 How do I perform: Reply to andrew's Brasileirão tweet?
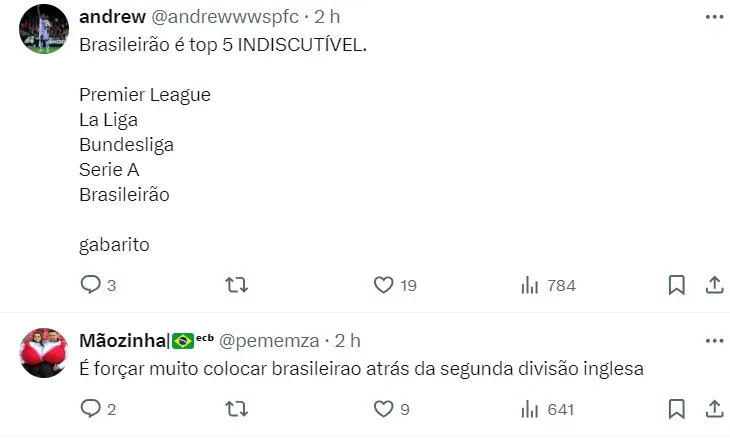pyautogui.click(x=90, y=285)
